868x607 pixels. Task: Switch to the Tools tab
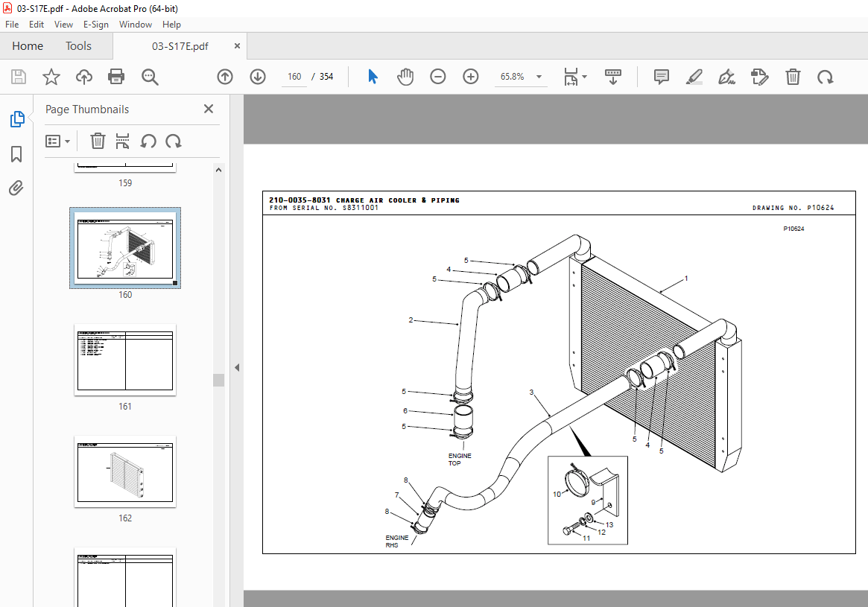pyautogui.click(x=78, y=45)
